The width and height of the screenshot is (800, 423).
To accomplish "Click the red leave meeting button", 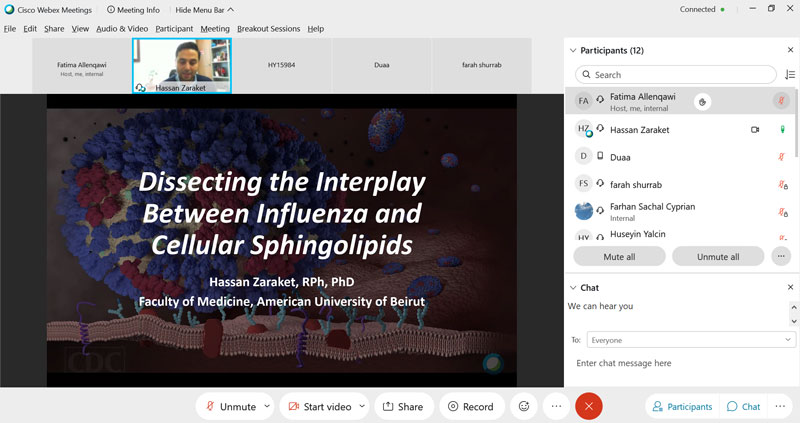I will point(589,406).
